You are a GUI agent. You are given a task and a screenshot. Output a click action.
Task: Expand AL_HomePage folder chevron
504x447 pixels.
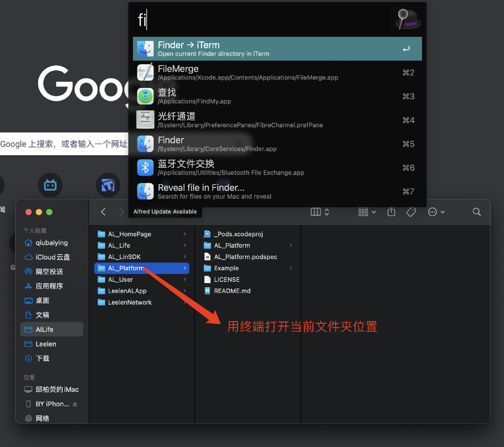185,234
